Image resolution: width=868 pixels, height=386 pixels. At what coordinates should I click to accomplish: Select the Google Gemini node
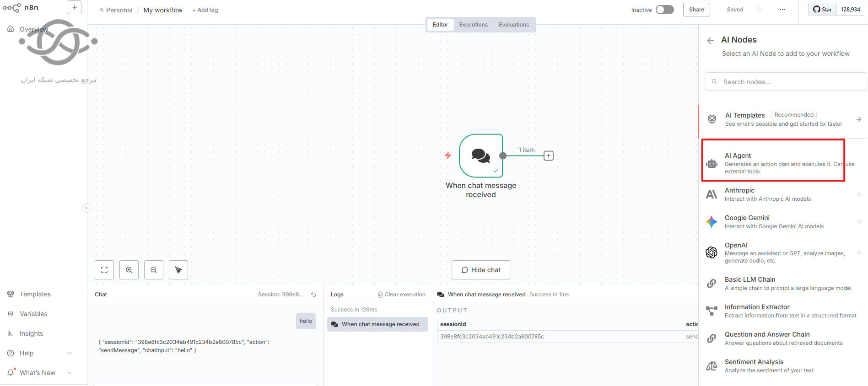point(783,222)
